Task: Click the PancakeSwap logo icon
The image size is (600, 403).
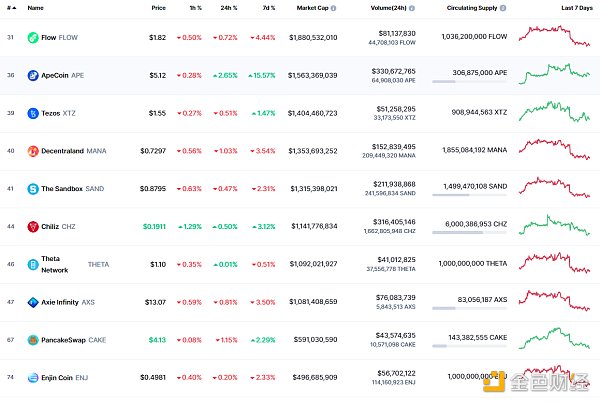Action: coord(33,340)
